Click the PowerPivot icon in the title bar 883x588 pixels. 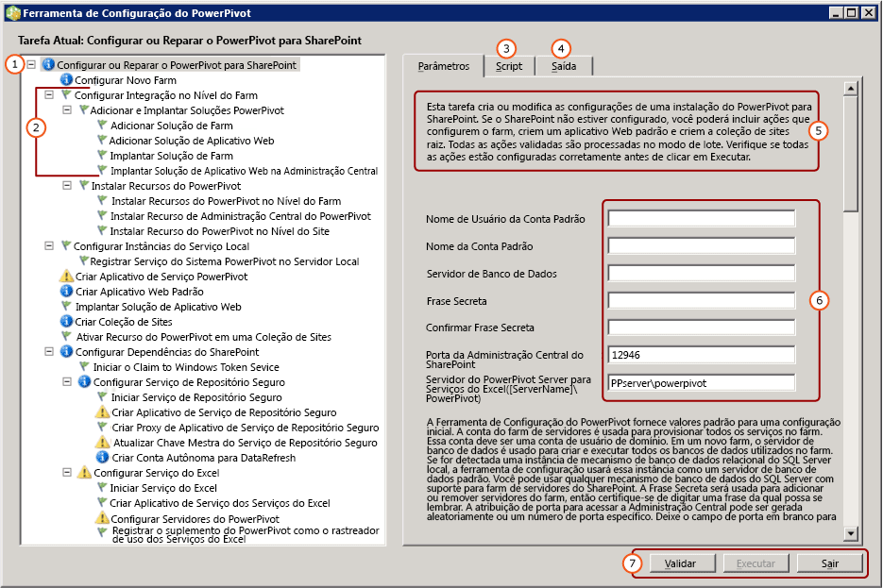[13, 12]
